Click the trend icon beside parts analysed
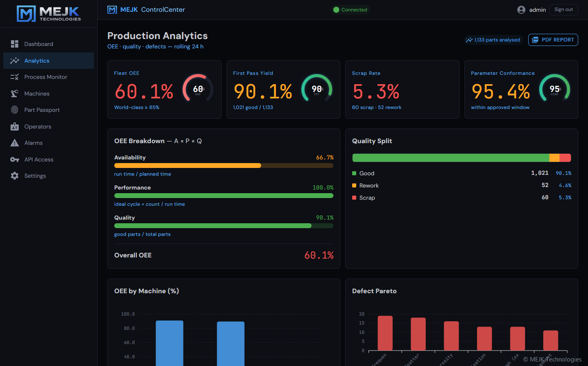Image resolution: width=588 pixels, height=366 pixels. point(469,40)
